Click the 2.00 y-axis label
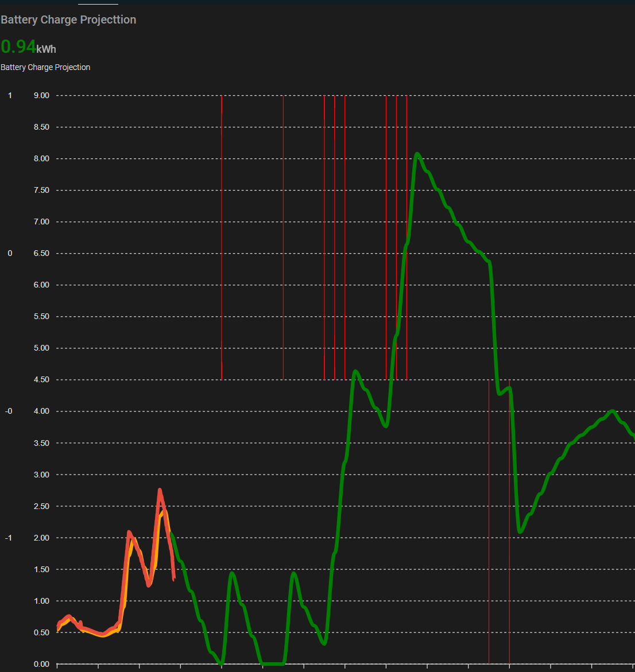This screenshot has width=635, height=672. [x=41, y=538]
